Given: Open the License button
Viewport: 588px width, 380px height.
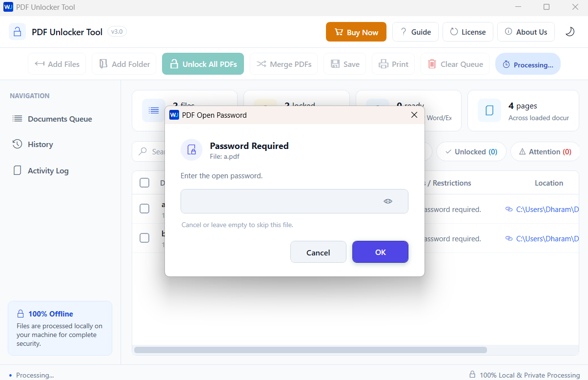Looking at the screenshot, I should pyautogui.click(x=468, y=32).
